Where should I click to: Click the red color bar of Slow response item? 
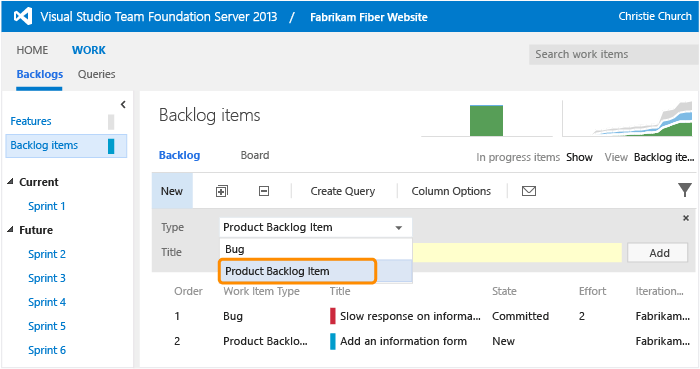point(333,316)
